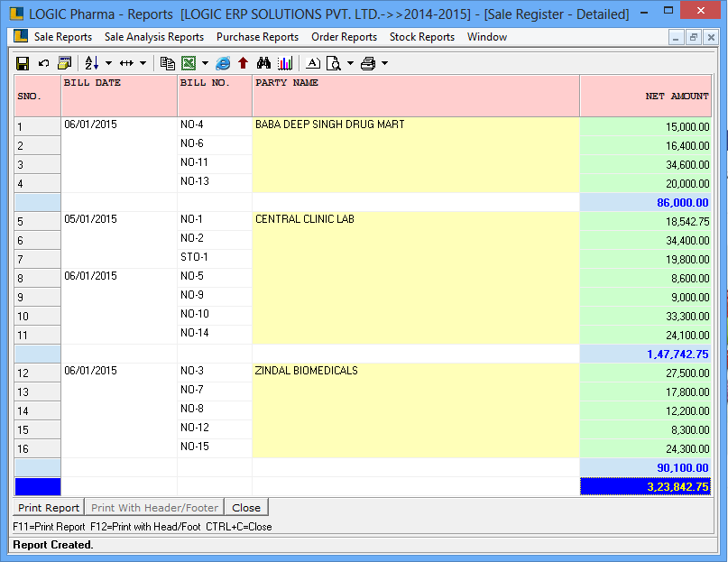Image resolution: width=728 pixels, height=562 pixels.
Task: Click the bar chart icon
Action: click(284, 63)
